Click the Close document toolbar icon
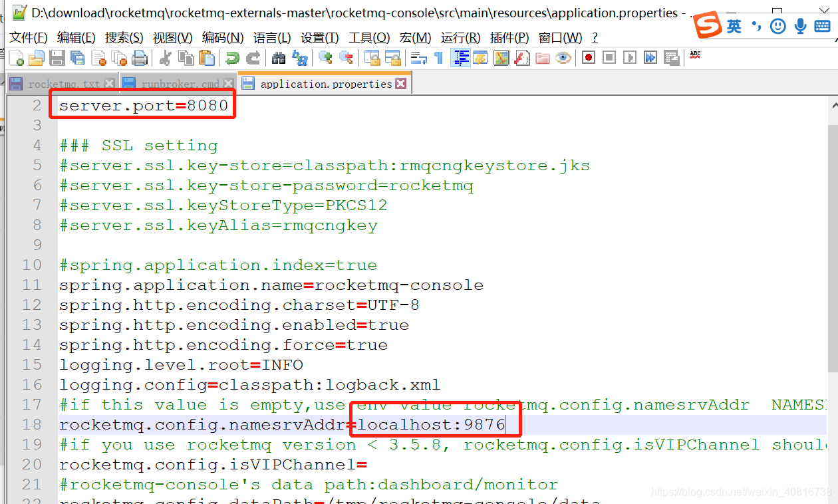The image size is (838, 504). tap(98, 58)
